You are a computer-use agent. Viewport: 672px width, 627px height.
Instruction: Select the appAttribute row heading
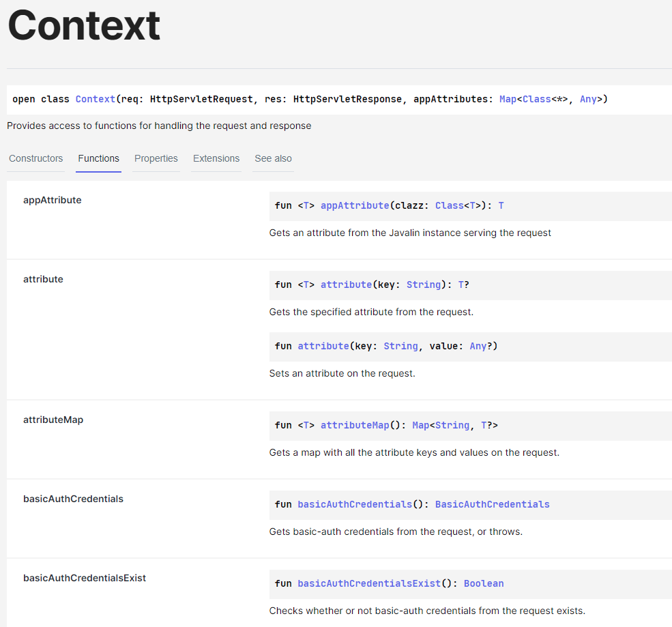tap(52, 200)
